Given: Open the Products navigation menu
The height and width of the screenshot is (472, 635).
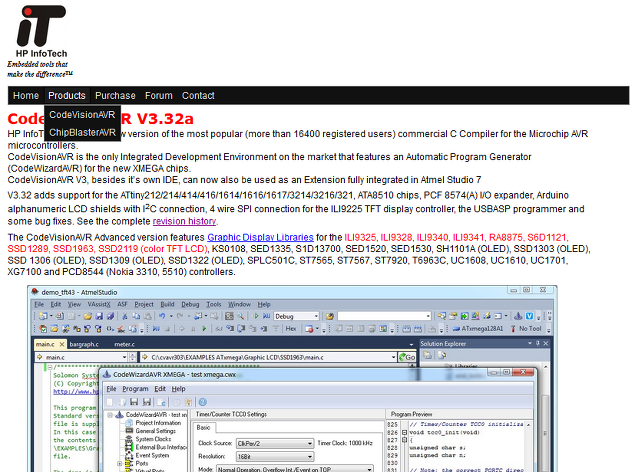Looking at the screenshot, I should point(67,96).
